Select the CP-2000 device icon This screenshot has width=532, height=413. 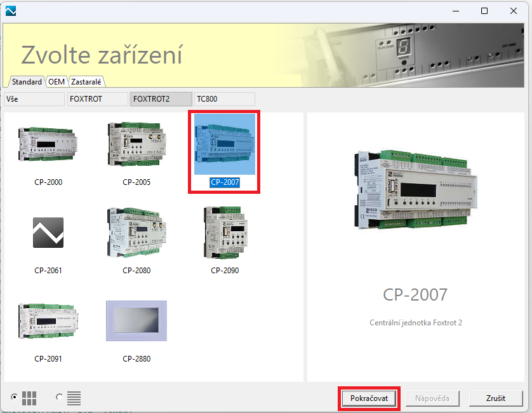click(x=48, y=145)
